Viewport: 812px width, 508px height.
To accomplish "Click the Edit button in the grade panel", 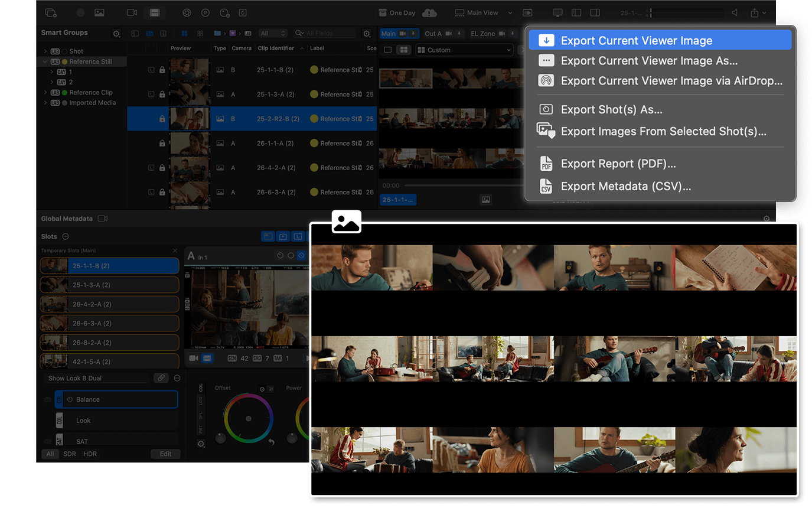I will (166, 454).
